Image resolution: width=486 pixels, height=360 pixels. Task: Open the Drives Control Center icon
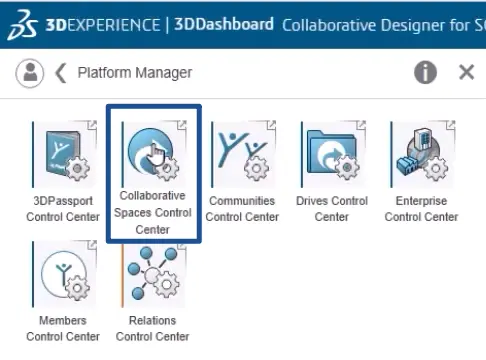coord(334,155)
